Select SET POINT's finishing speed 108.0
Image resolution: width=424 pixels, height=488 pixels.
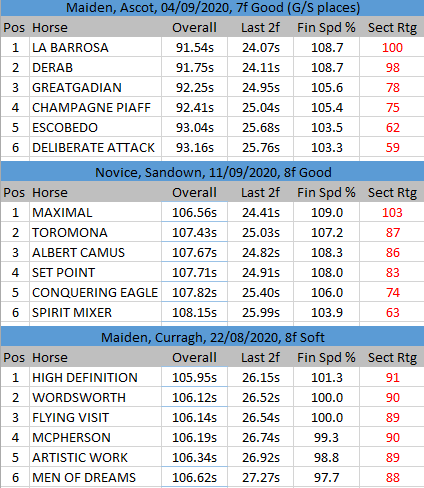326,272
